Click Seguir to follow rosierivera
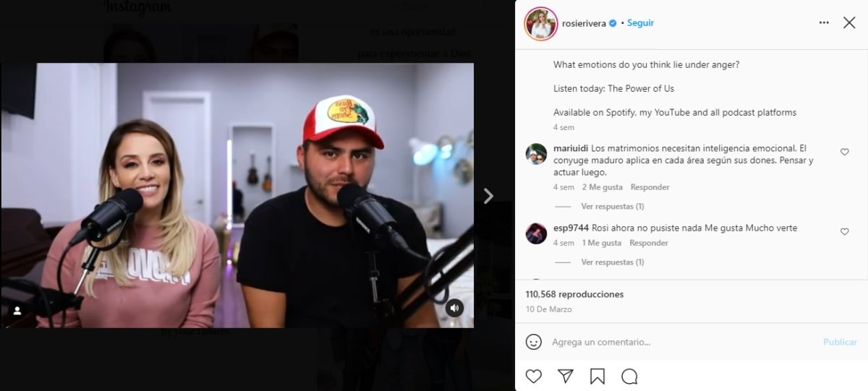 (640, 23)
